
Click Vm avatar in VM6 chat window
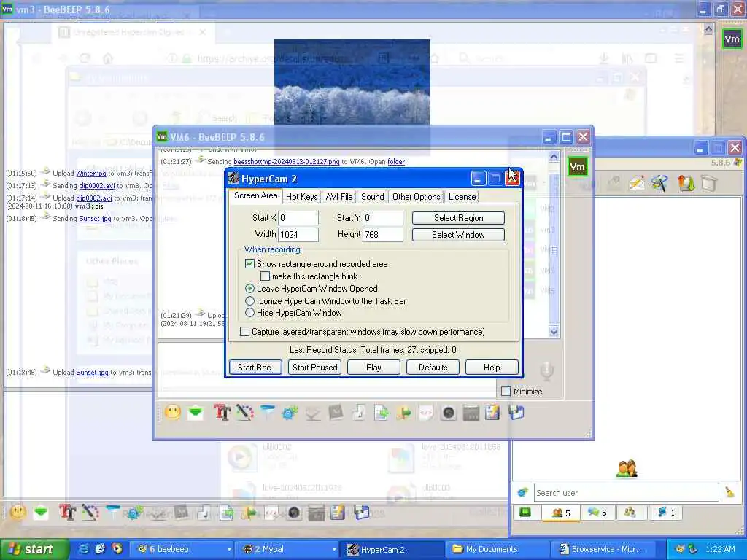click(578, 167)
